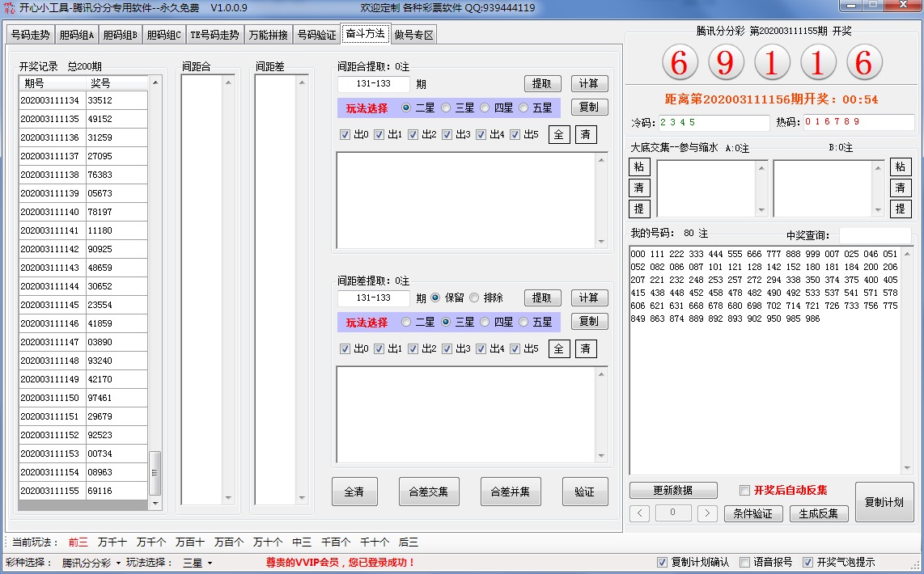The height and width of the screenshot is (574, 924).
Task: Select the 排除 radio button
Action: (474, 298)
